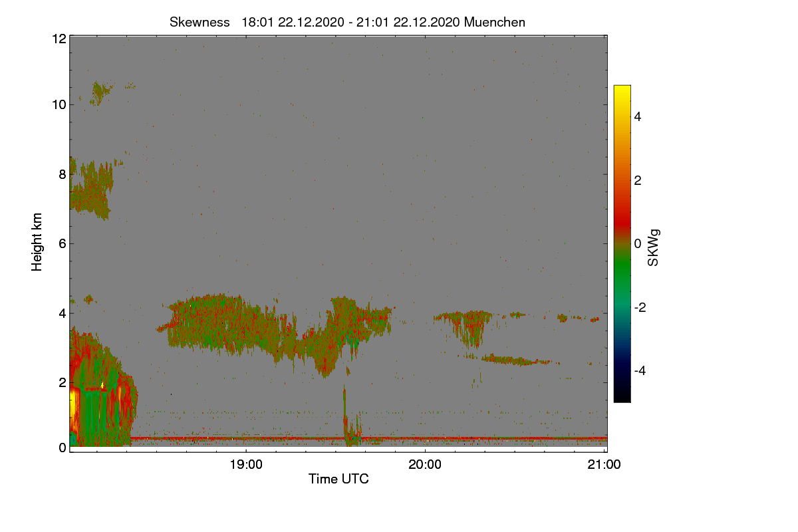Screen dimensions: 798x532
Task: Click the yellow high-skewness patch near 1 km
Action: [73, 412]
